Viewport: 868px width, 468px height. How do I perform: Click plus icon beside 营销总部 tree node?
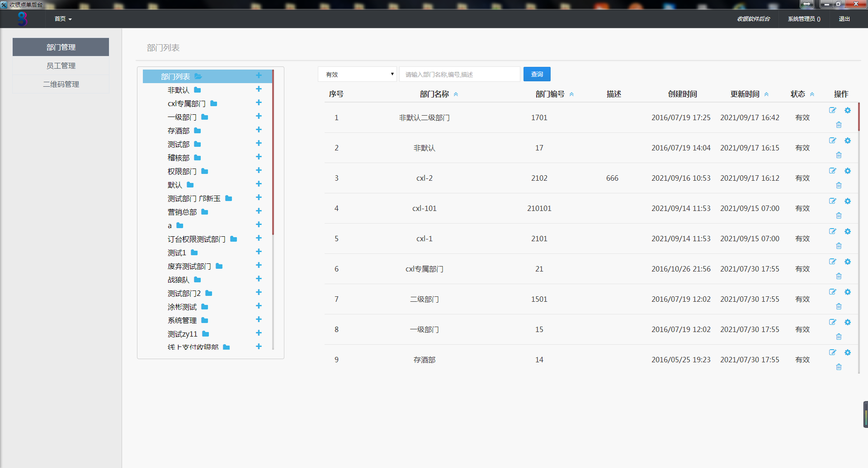(x=259, y=211)
